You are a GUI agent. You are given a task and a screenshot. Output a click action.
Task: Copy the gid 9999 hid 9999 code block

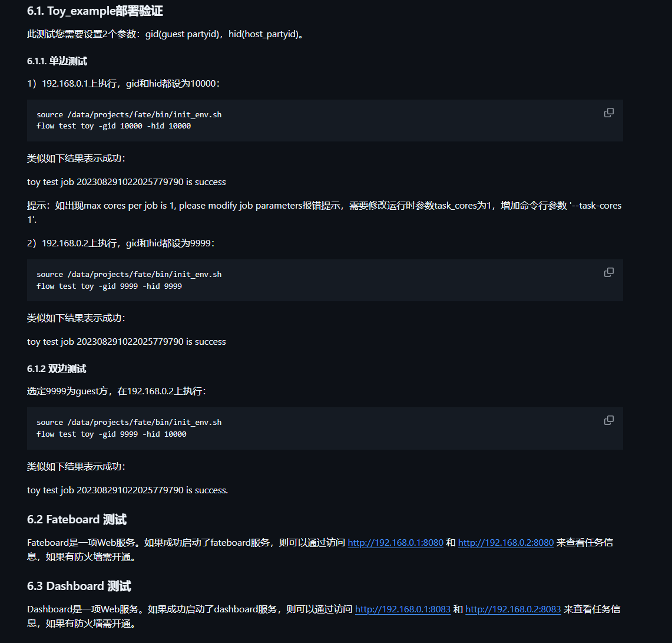(x=608, y=272)
